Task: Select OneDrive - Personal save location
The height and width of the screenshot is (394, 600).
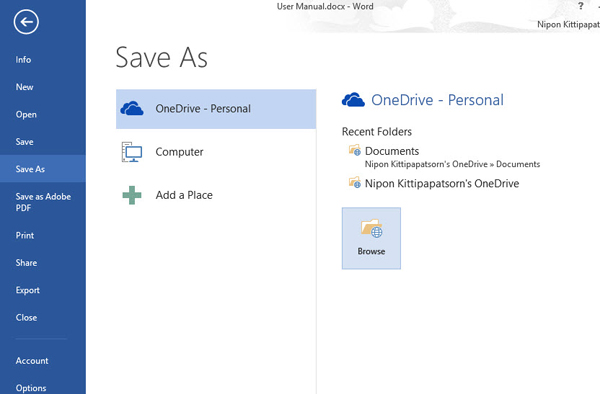Action: coord(216,109)
